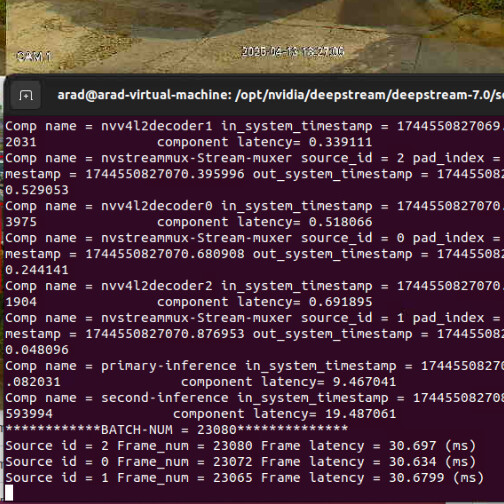Click the terminal cursor block on the last line
The image size is (504, 504).
[9, 493]
